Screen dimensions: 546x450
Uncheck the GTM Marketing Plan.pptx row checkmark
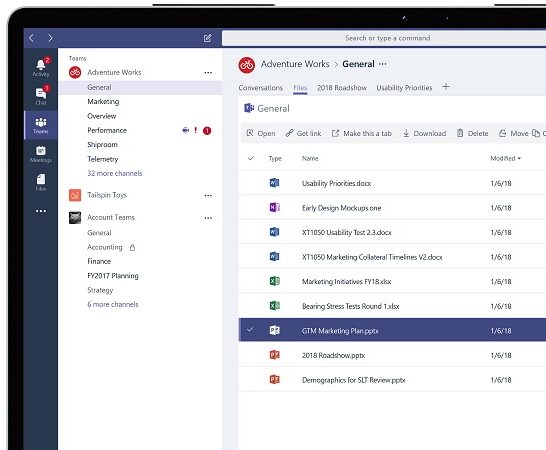250,329
